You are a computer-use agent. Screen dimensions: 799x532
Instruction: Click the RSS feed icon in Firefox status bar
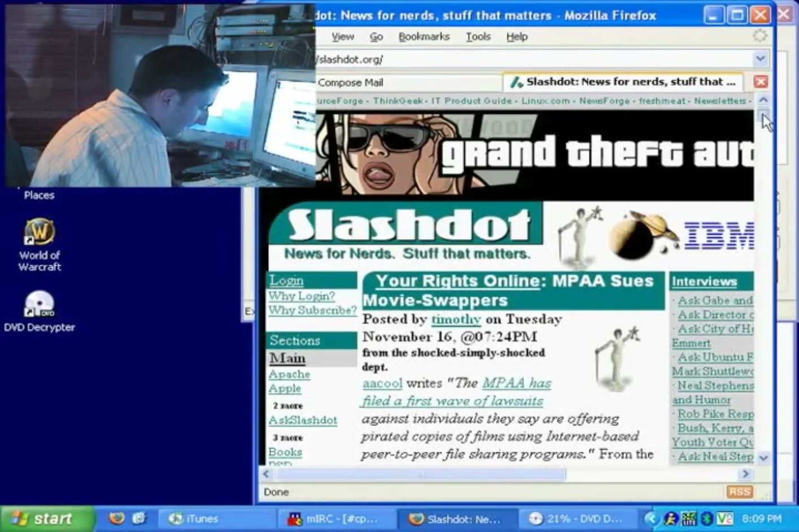[x=739, y=492]
